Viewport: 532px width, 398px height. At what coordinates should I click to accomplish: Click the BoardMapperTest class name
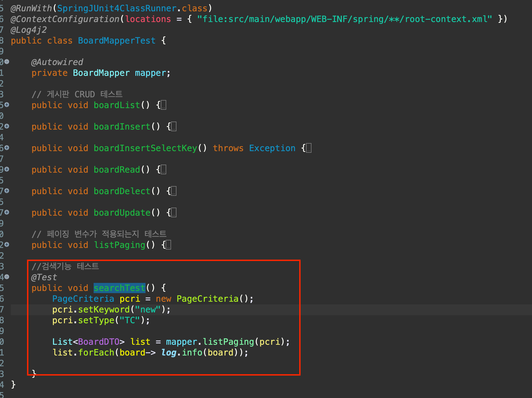pyautogui.click(x=116, y=41)
